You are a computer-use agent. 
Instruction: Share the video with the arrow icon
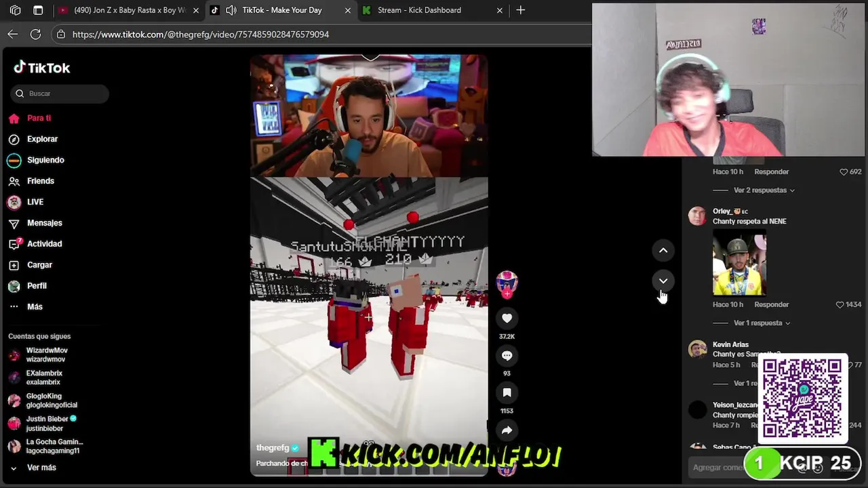tap(507, 430)
